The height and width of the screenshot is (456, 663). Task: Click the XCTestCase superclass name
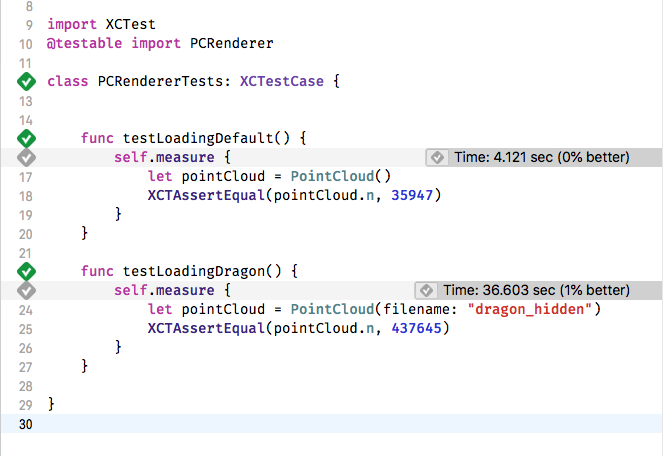[x=281, y=82]
